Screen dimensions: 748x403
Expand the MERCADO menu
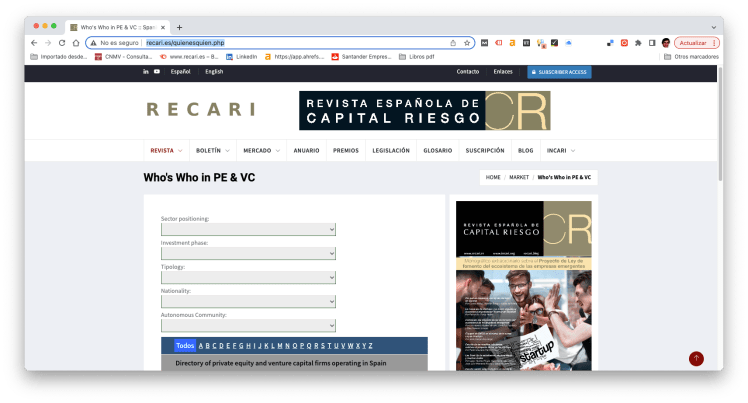pyautogui.click(x=261, y=151)
